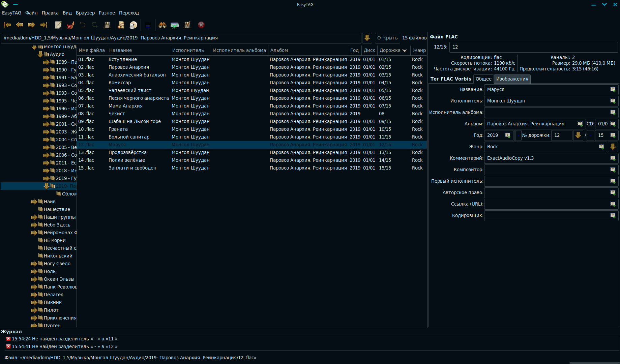Screen dimensions: 620x364
Task: Open the Жанр genre dropdown list
Action: click(x=613, y=147)
